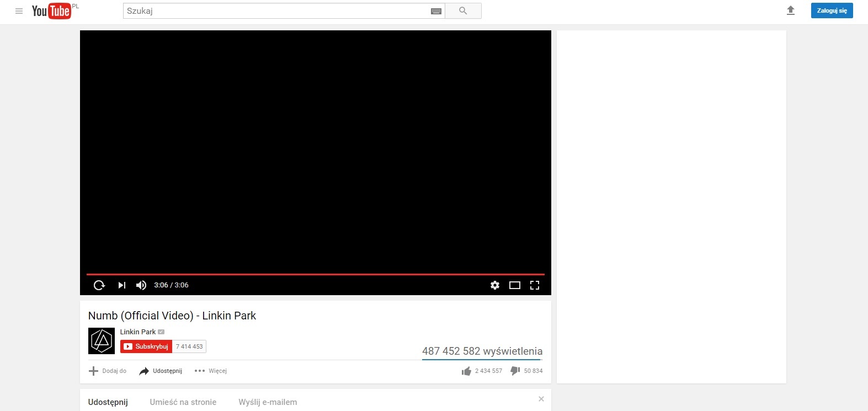This screenshot has height=411, width=868.
Task: Click the verified badge next to Linkin Park
Action: pos(161,332)
